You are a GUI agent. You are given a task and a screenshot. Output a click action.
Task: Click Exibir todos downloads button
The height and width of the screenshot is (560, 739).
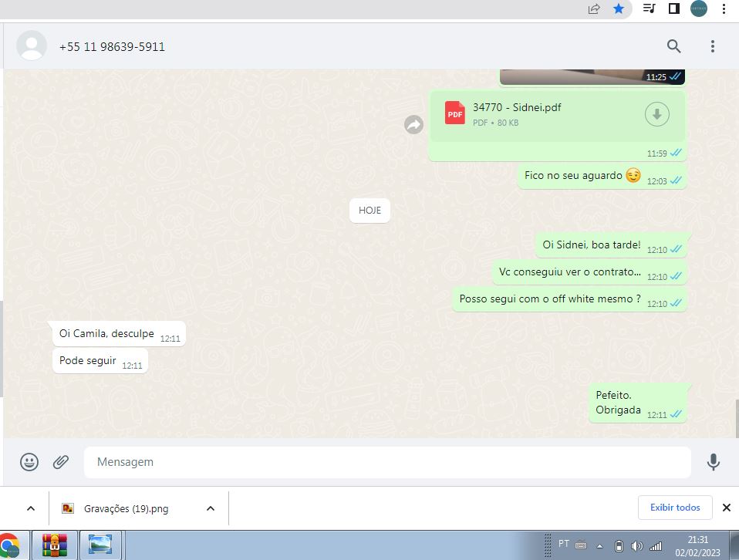coord(675,508)
